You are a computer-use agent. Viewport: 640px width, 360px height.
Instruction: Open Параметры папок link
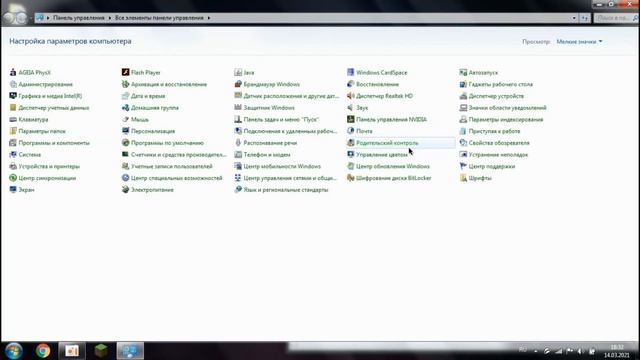pos(42,131)
